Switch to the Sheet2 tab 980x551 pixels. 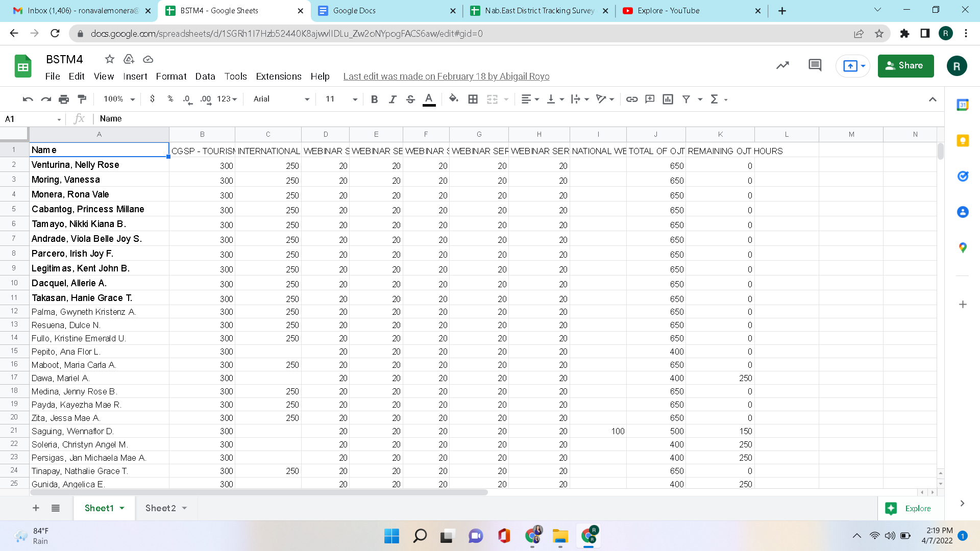click(160, 508)
